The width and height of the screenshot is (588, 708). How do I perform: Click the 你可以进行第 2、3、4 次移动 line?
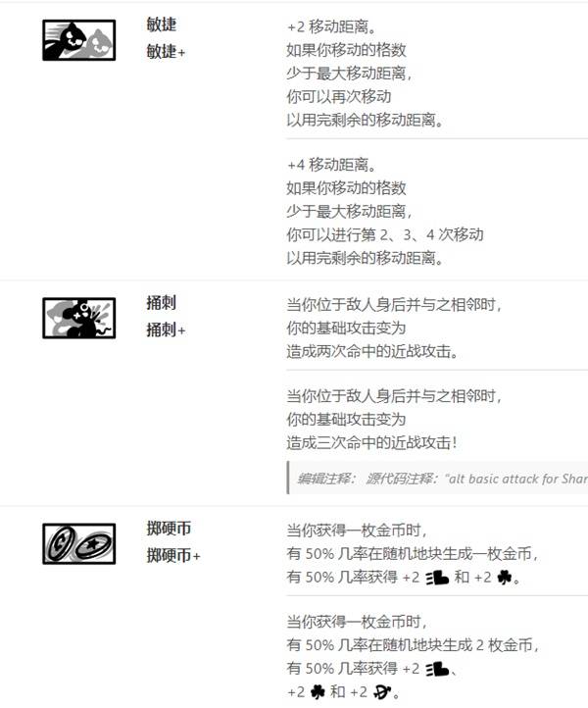385,234
